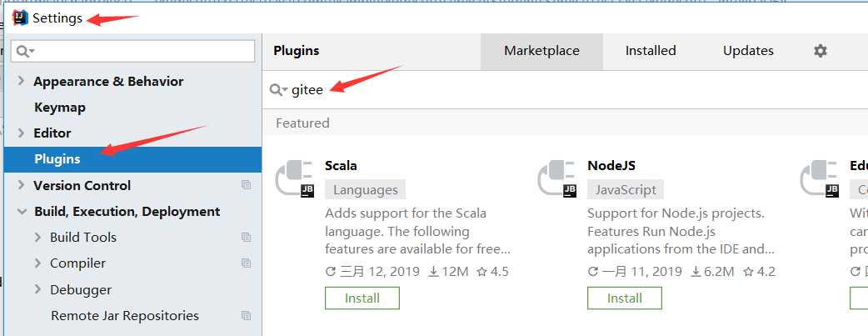Click the copy icon beside Compiler
The width and height of the screenshot is (868, 336).
point(247,263)
